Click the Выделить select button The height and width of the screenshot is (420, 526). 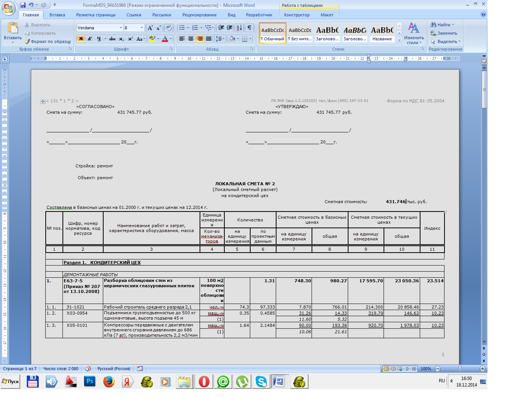446,41
